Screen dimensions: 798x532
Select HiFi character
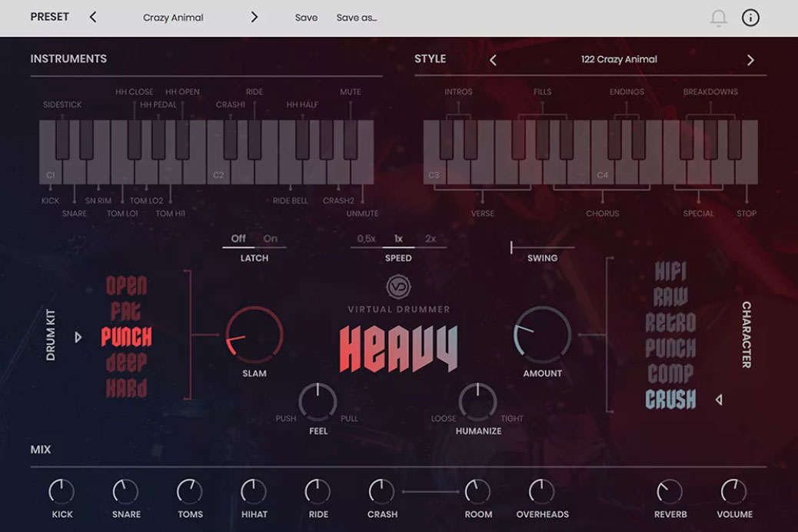[x=671, y=272]
